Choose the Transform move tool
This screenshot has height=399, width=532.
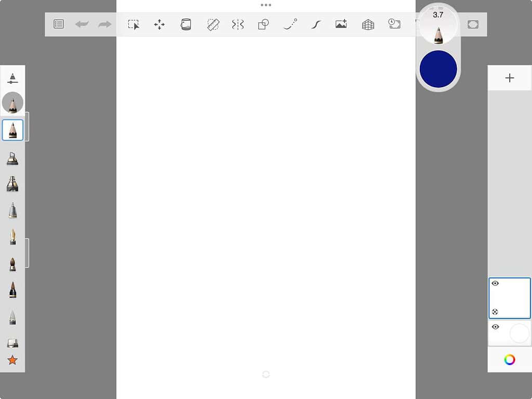159,24
